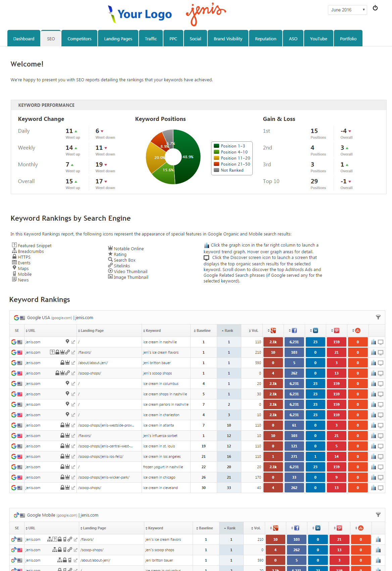Sort Google USA table by LinkedIn column
The width and height of the screenshot is (392, 571).
tap(315, 331)
